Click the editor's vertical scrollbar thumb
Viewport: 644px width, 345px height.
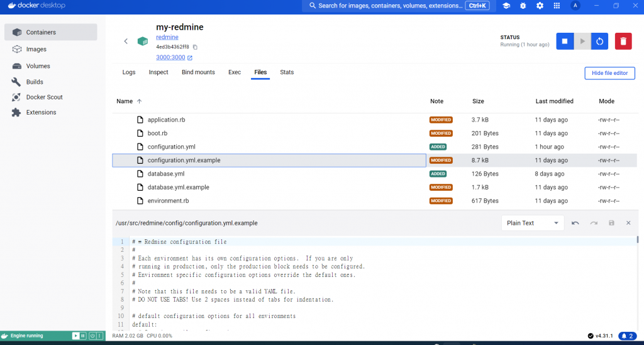click(x=638, y=239)
